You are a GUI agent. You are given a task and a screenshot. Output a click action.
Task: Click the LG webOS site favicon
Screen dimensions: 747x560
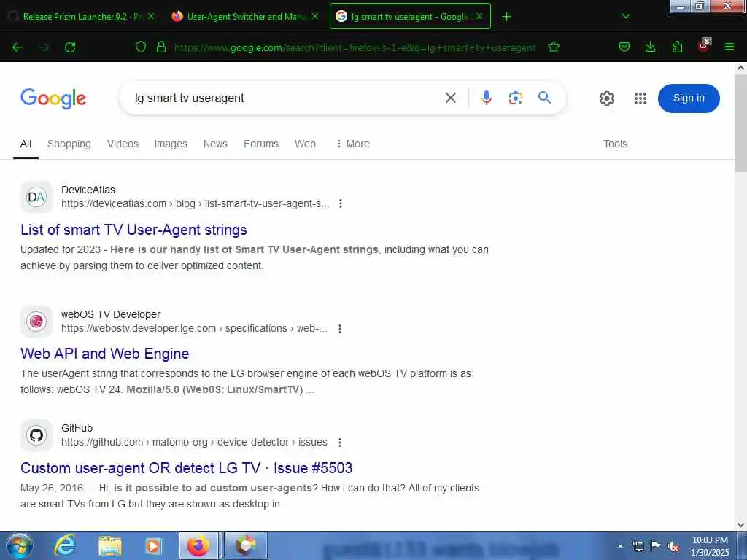36,322
